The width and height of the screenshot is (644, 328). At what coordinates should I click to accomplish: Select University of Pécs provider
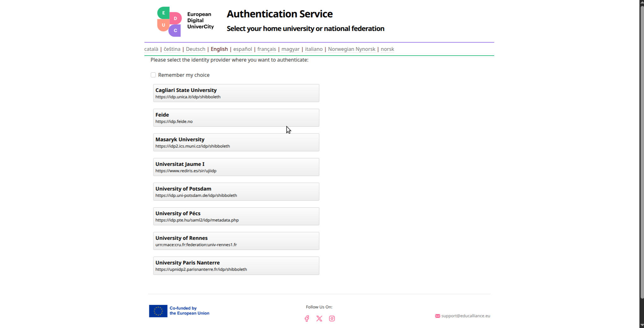(x=236, y=216)
